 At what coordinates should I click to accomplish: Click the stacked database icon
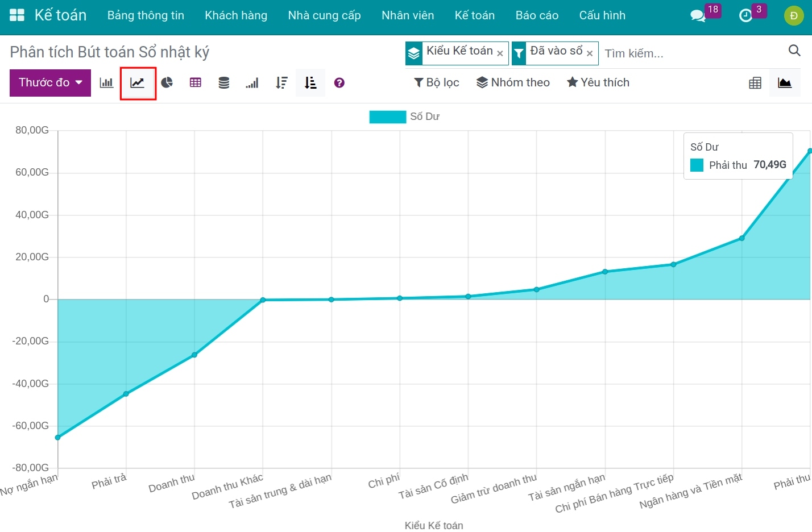click(x=224, y=83)
